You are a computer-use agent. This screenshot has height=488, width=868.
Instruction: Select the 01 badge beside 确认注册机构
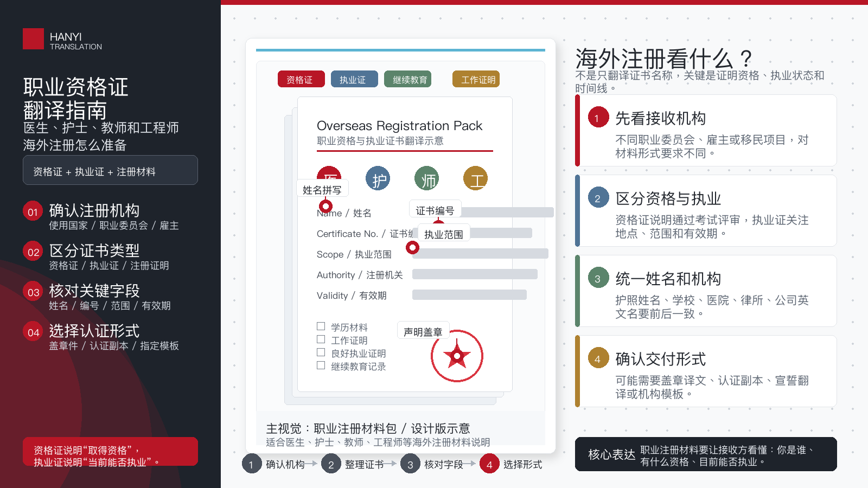coord(33,212)
